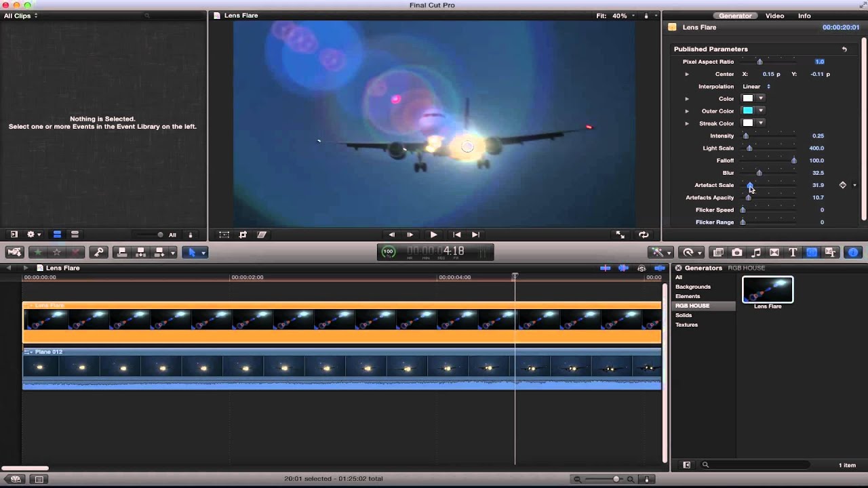Reset Published Parameters with curved arrow
Viewport: 868px width, 488px height.
click(x=844, y=49)
